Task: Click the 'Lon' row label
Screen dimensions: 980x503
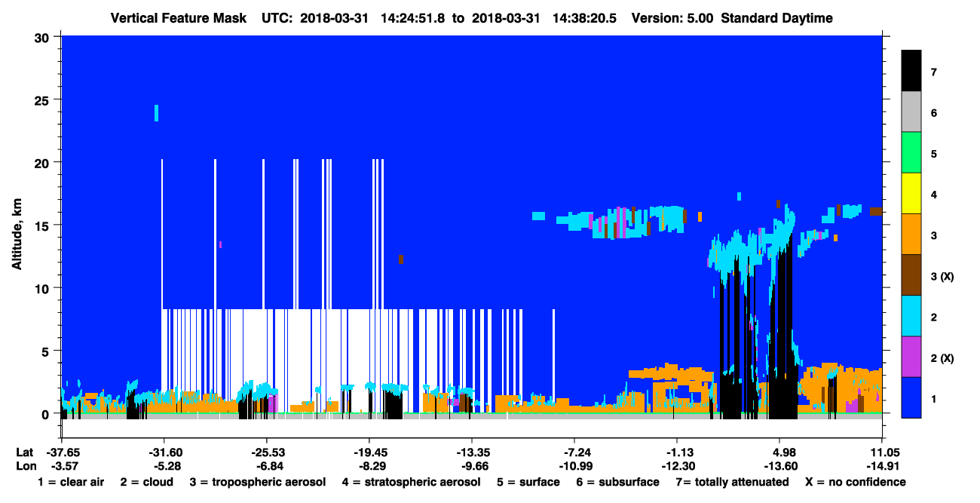Action: [25, 466]
